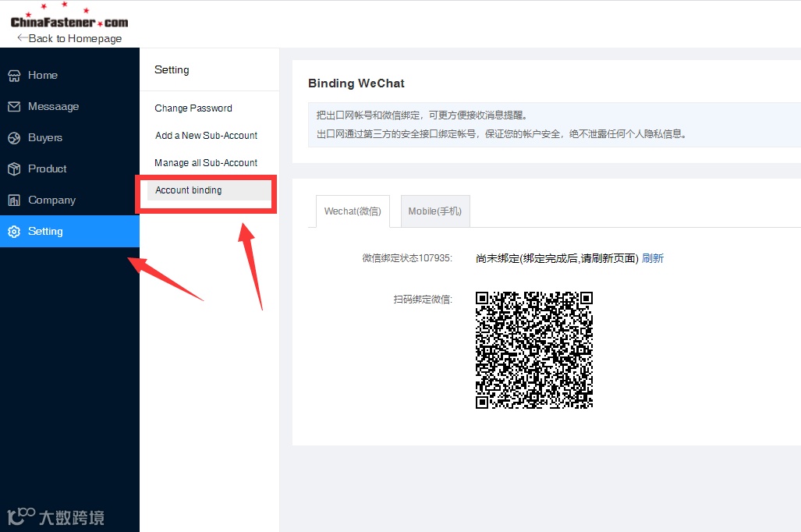Click the Buyers globe icon
Screen dimensions: 801x532
pos(14,138)
